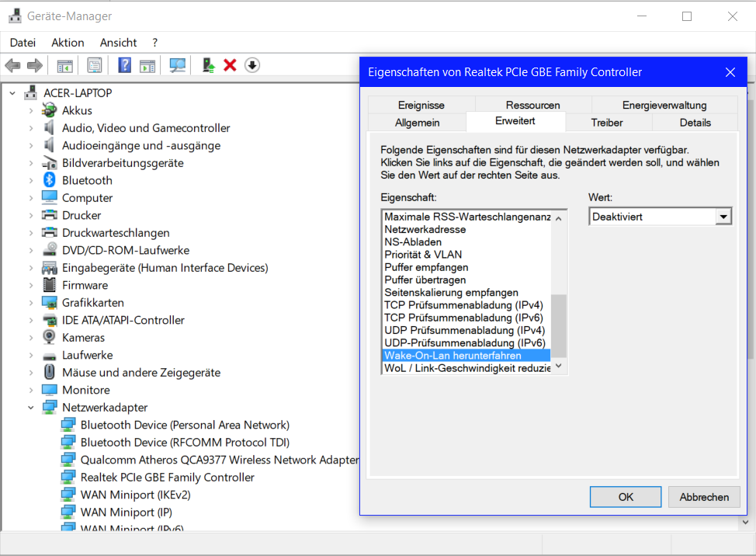Click the Forward arrow toolbar icon
This screenshot has width=756, height=556.
click(35, 65)
